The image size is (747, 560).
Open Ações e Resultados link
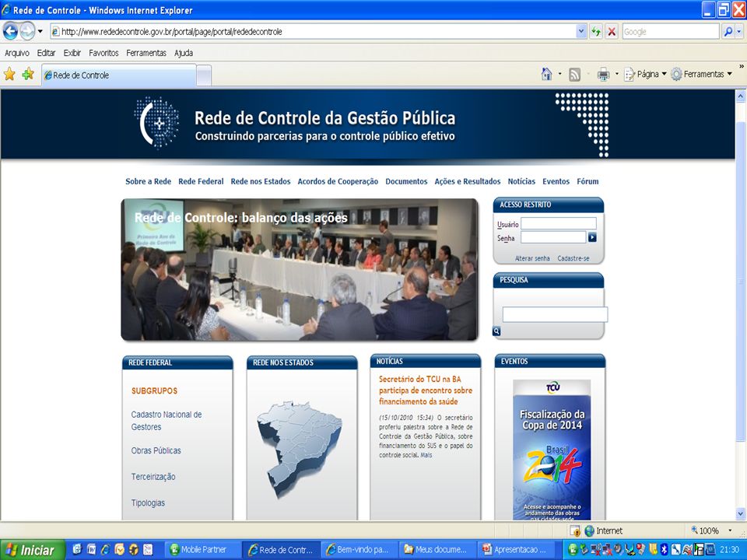[x=468, y=181]
